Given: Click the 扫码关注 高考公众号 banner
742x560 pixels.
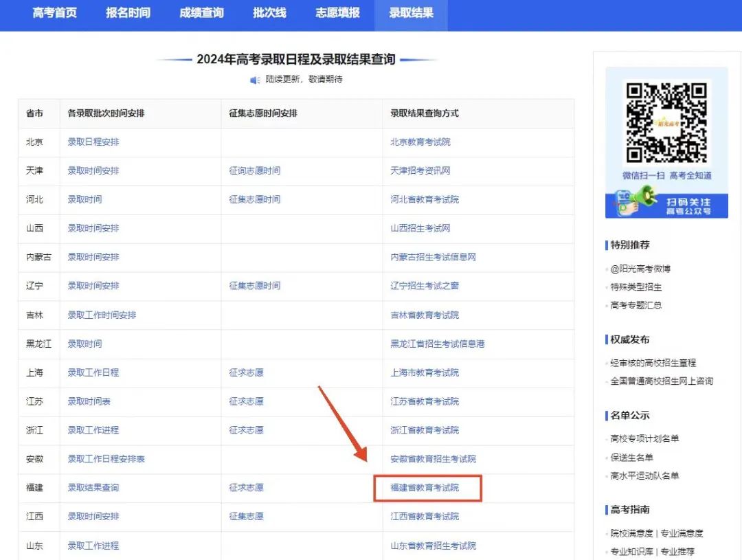Looking at the screenshot, I should coord(666,206).
